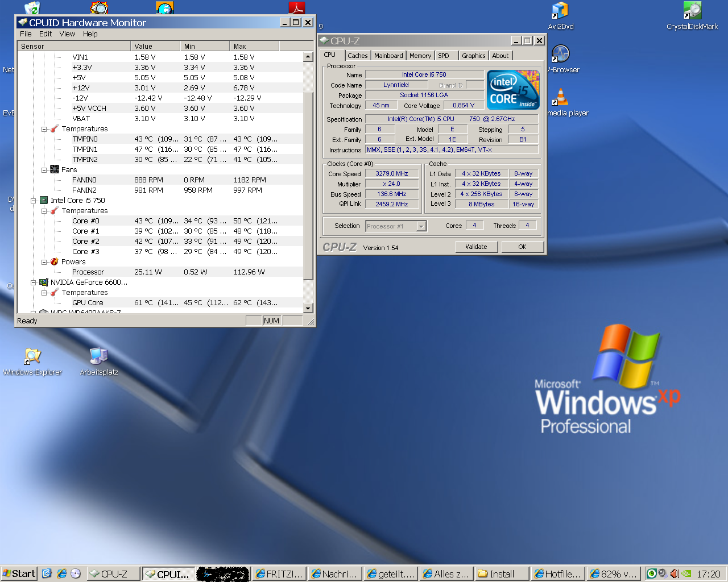
Task: Open the Processor #1 selection dropdown
Action: [x=421, y=226]
